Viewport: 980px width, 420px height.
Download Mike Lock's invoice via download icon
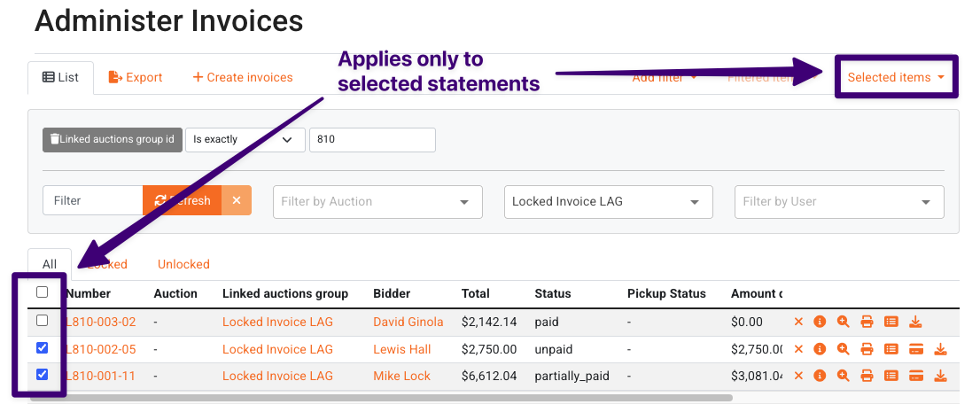[x=940, y=376]
